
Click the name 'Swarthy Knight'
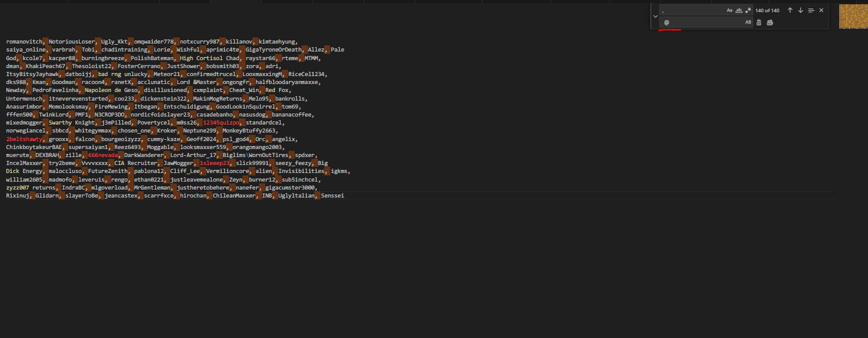(72, 123)
